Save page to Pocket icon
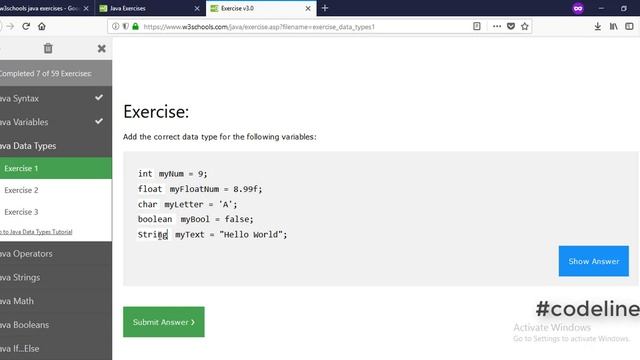 511,27
